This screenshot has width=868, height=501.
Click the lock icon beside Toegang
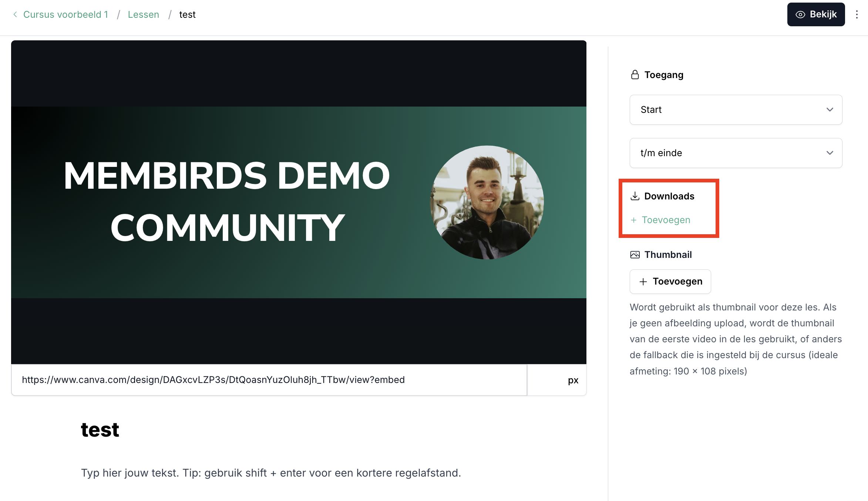click(x=635, y=75)
